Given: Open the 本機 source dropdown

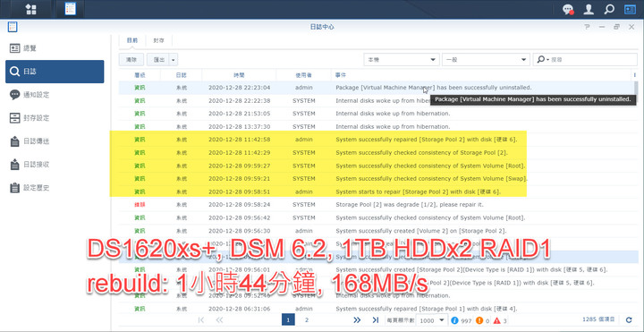Looking at the screenshot, I should click(402, 60).
